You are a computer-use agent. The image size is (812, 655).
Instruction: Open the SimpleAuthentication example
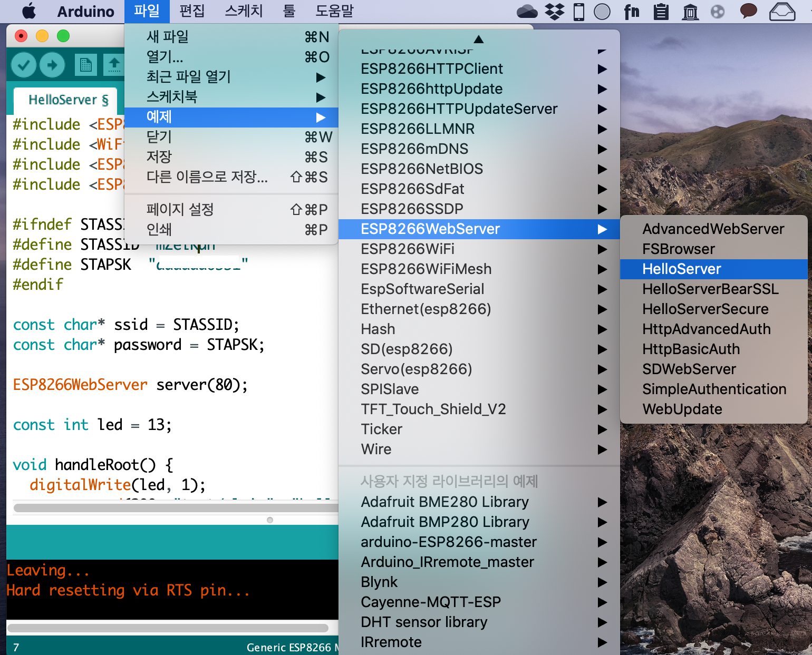click(714, 389)
